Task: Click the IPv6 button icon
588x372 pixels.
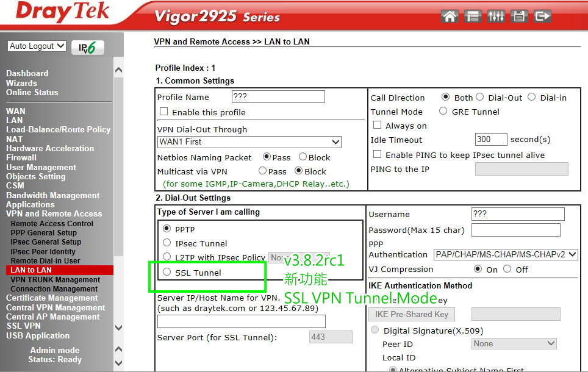Action: [x=88, y=48]
